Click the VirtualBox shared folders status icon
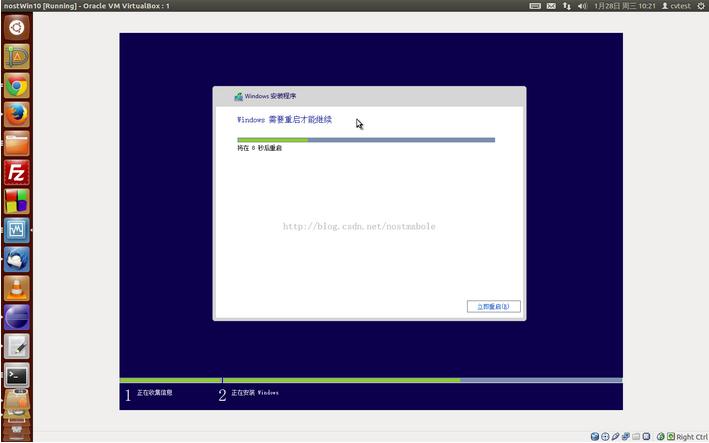 (x=636, y=437)
